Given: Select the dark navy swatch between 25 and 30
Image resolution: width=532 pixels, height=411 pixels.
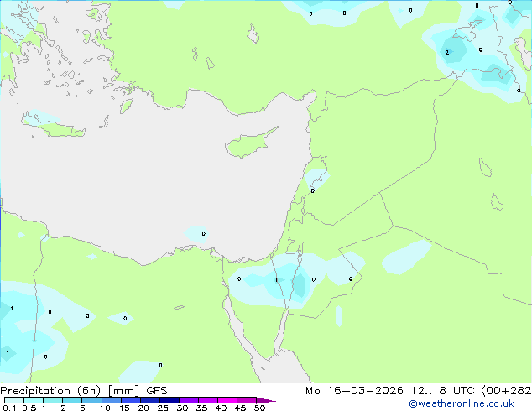Looking at the screenshot, I should (170, 400).
